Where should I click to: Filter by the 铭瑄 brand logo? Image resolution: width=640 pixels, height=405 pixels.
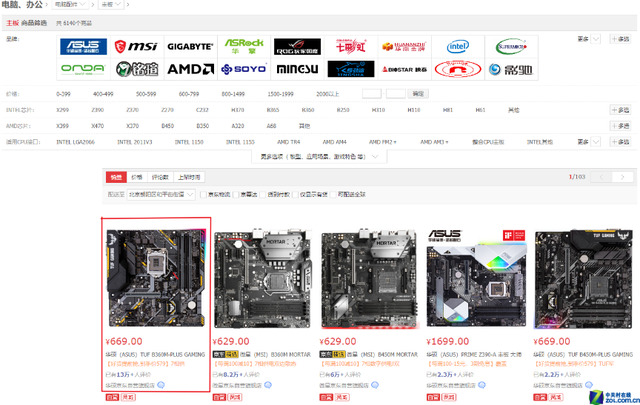tap(137, 69)
